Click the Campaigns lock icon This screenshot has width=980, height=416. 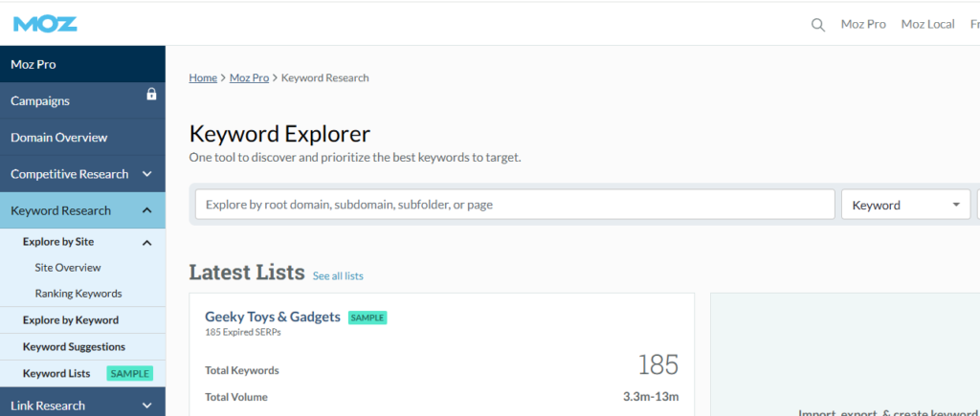[x=151, y=95]
